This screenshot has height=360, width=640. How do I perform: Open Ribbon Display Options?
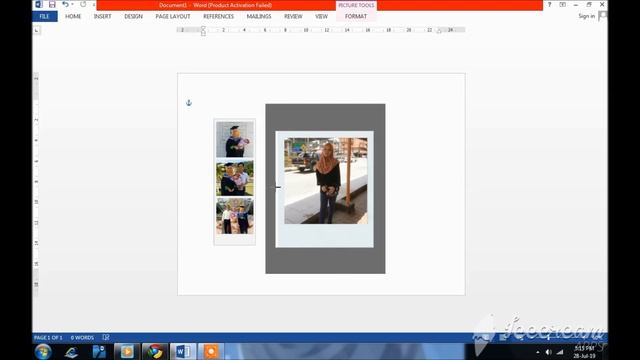click(x=562, y=4)
